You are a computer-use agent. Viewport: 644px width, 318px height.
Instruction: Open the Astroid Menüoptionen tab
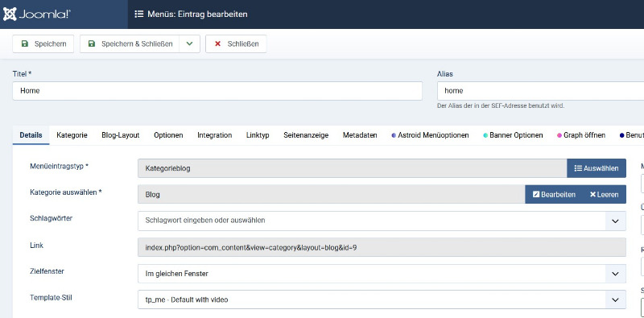pos(430,135)
